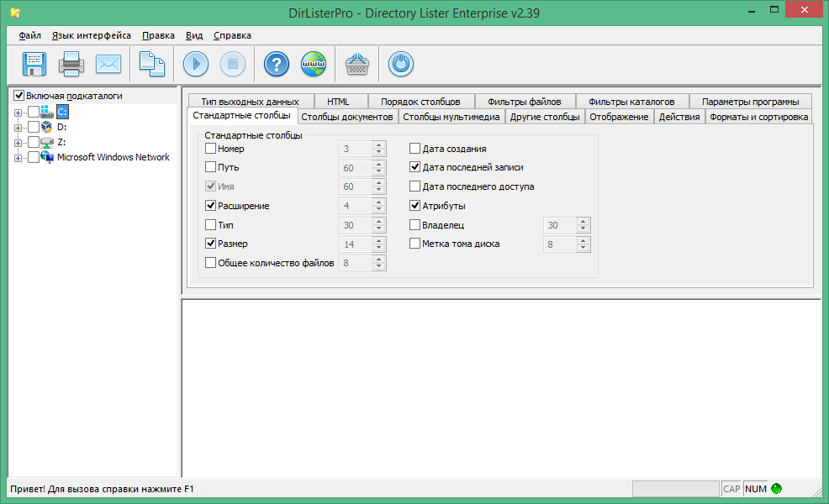The height and width of the screenshot is (504, 829).
Task: Switch to Тип выходных данных tab
Action: pyautogui.click(x=250, y=102)
